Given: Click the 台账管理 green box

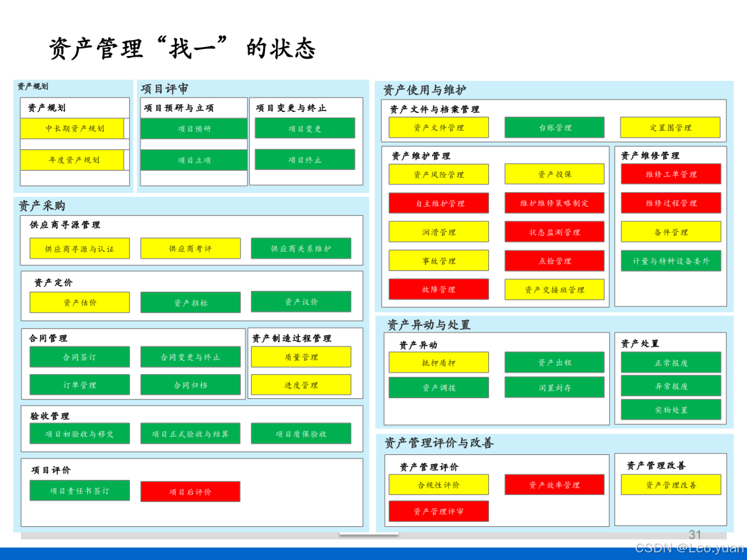Looking at the screenshot, I should pos(555,128).
